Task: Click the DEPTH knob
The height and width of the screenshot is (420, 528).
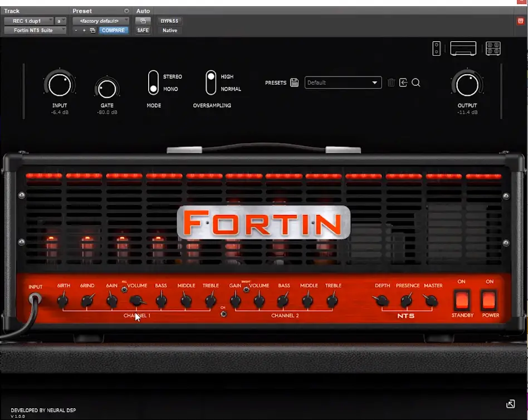Action: click(x=382, y=300)
